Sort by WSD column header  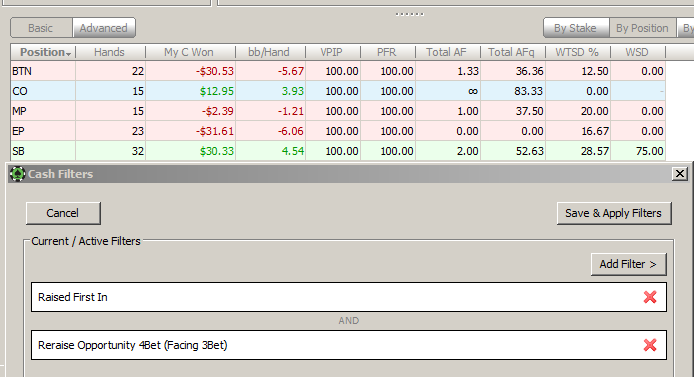(637, 52)
